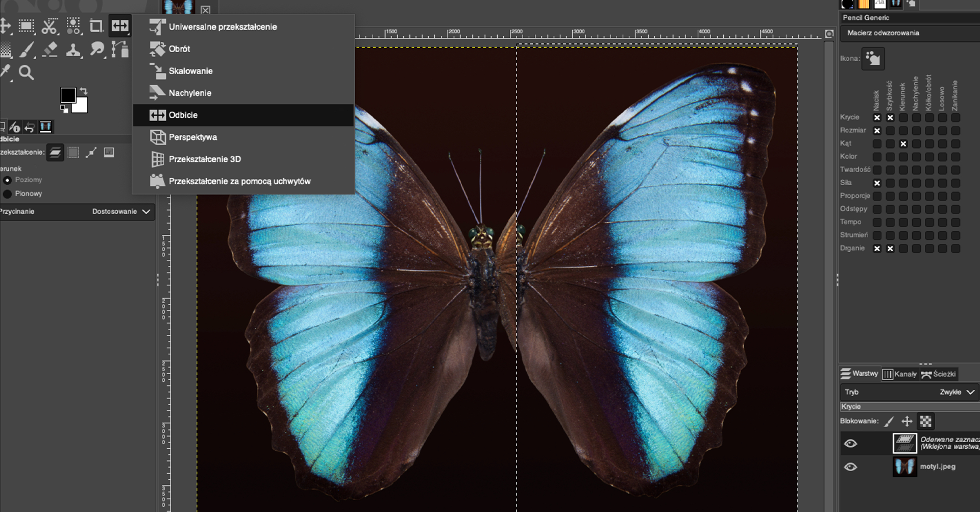This screenshot has height=512, width=980.
Task: Lock the layer's position and size
Action: [x=907, y=421]
